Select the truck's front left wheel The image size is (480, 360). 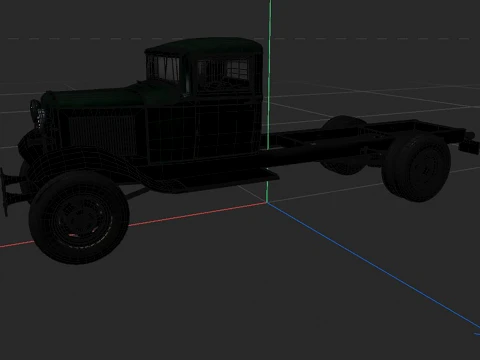tap(79, 217)
